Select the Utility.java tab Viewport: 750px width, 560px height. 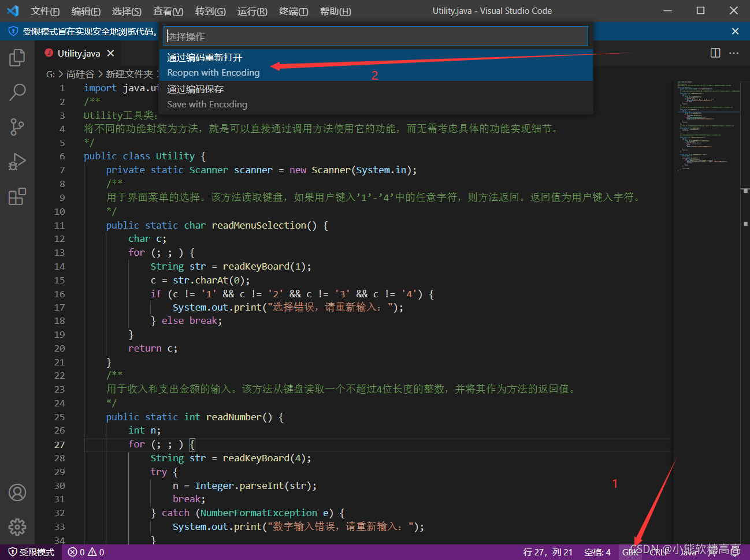coord(79,53)
